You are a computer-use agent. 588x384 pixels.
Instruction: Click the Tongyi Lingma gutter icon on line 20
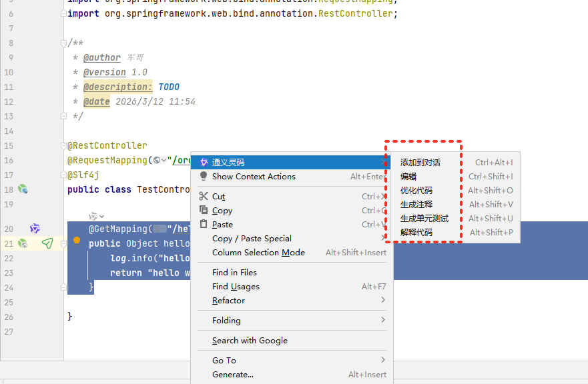coord(35,229)
